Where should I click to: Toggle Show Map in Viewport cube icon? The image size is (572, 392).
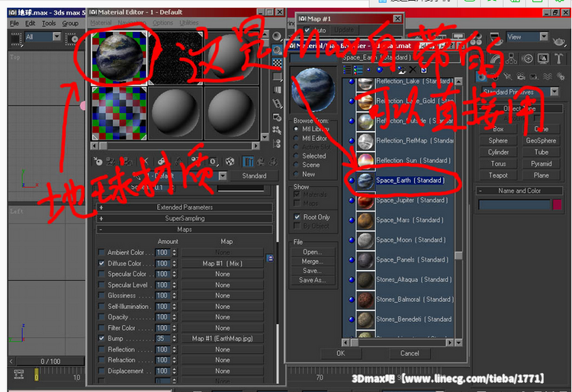click(230, 162)
